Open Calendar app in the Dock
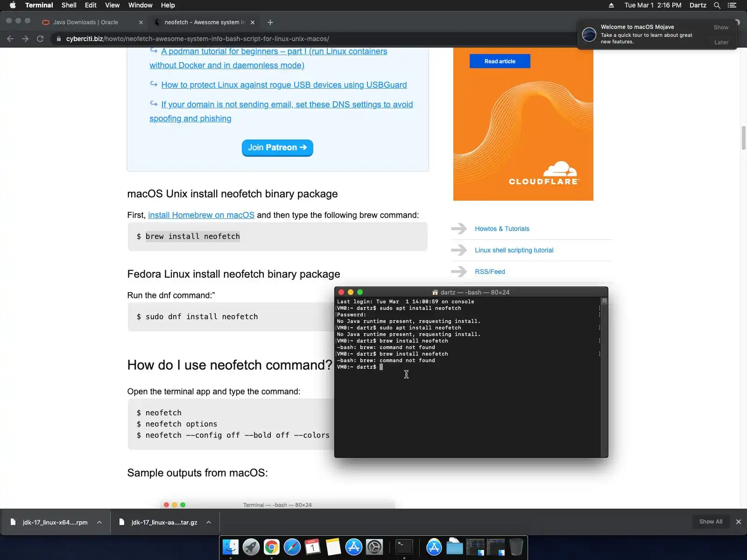 (x=313, y=547)
